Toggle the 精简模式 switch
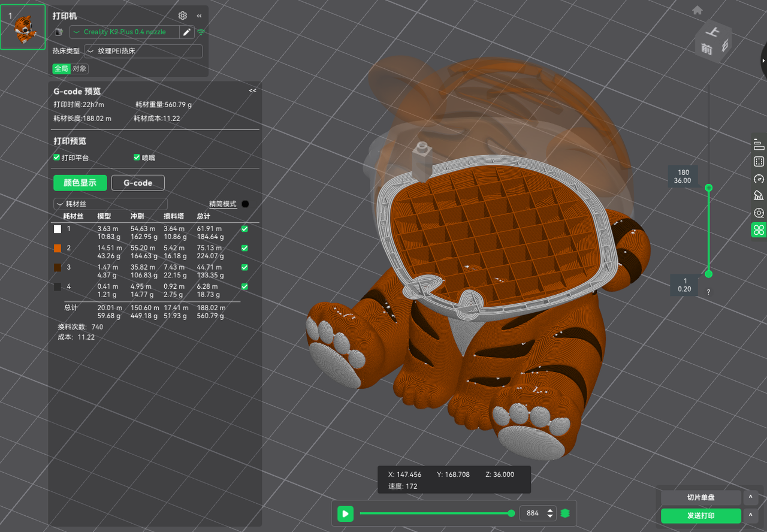 click(x=244, y=204)
